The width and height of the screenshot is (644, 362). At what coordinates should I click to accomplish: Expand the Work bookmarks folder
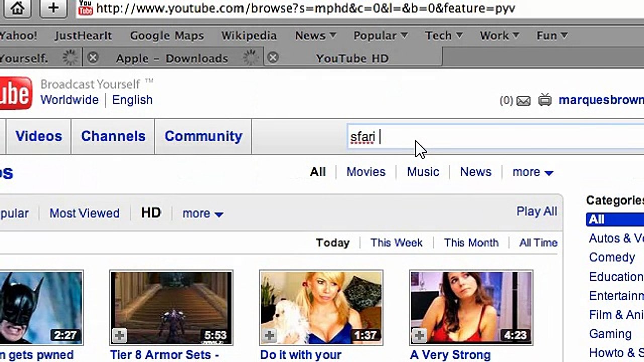click(500, 36)
